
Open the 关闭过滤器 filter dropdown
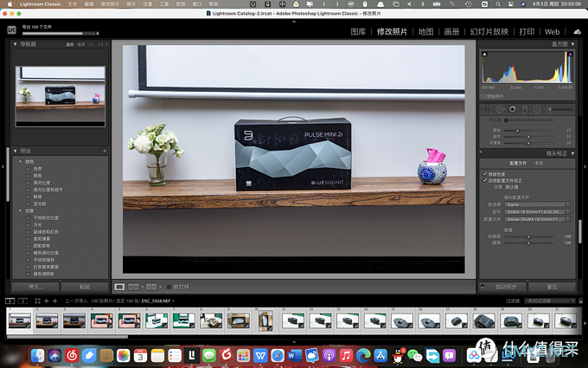549,300
